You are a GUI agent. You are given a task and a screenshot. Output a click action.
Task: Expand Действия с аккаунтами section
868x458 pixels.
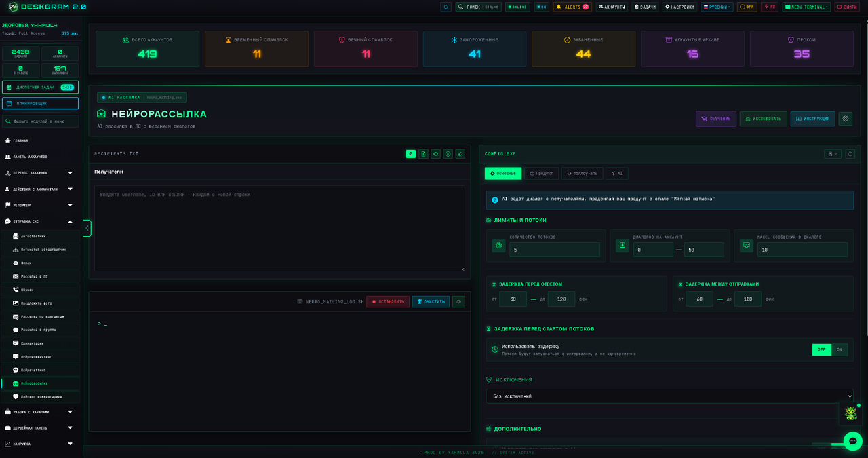(x=39, y=189)
